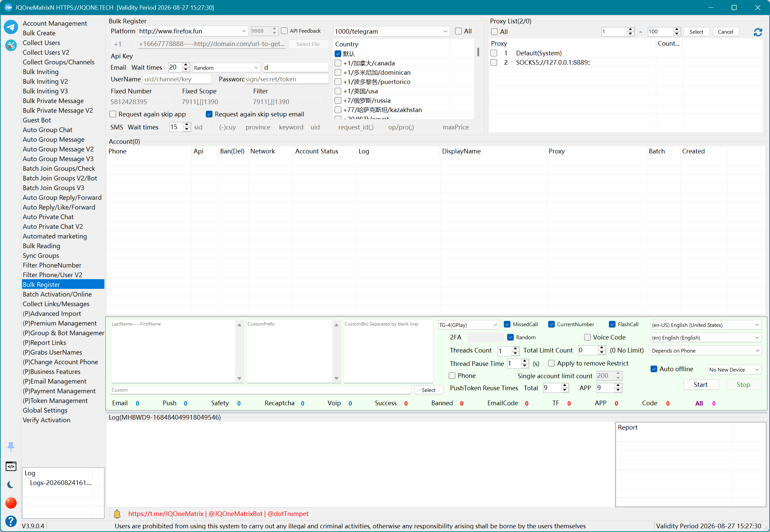Increase the Total Limit Count stepper

[x=602, y=348]
